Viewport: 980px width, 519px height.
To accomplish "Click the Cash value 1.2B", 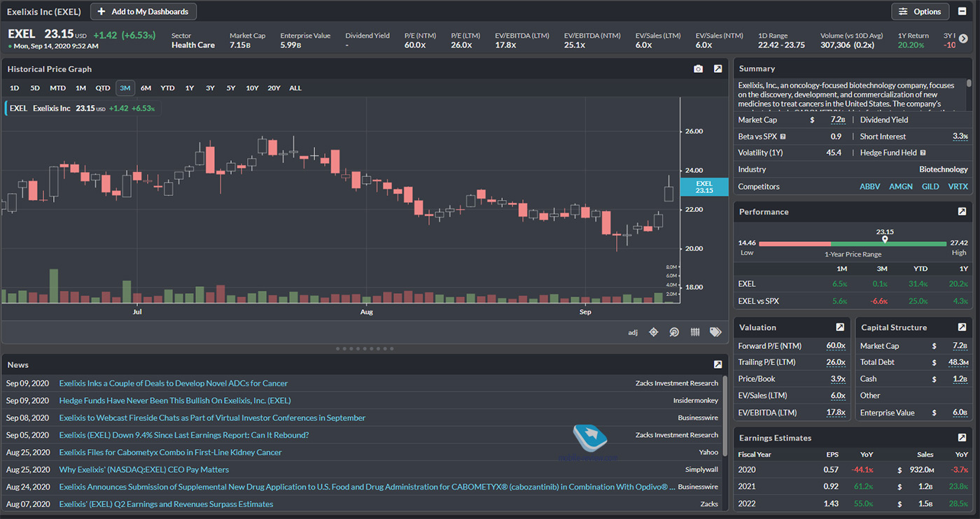I will point(960,379).
